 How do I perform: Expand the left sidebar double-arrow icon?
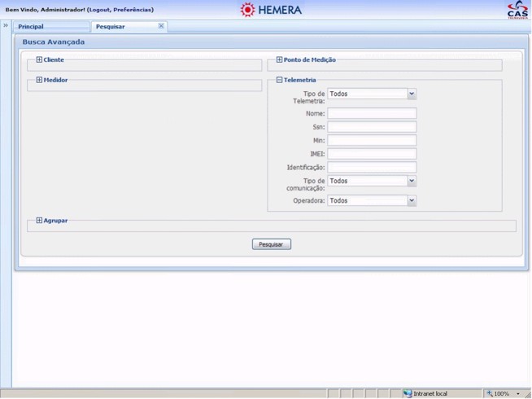coord(6,26)
